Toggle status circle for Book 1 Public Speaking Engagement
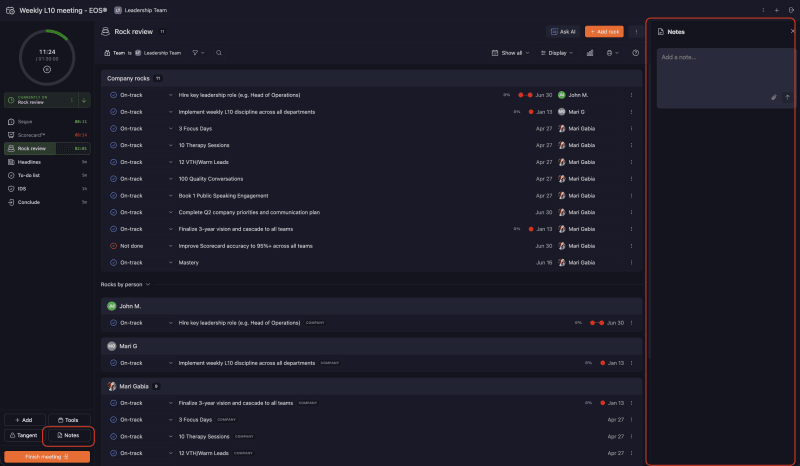 point(113,195)
